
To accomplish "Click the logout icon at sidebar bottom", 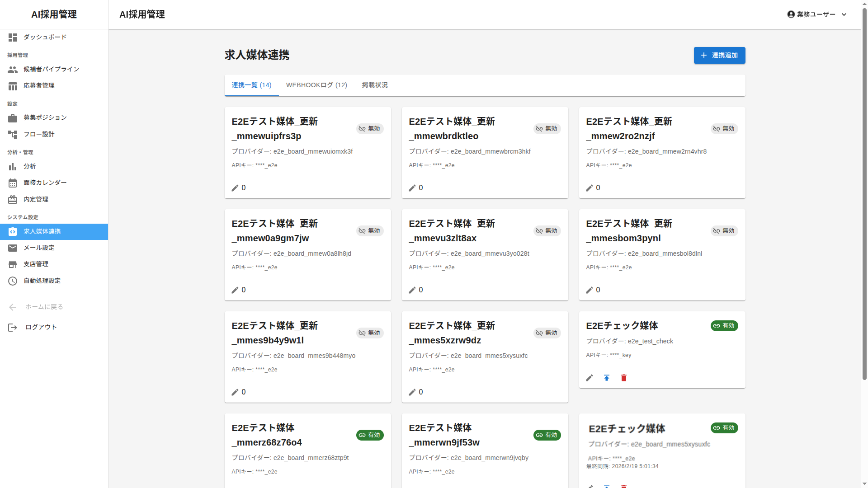I will tap(13, 327).
